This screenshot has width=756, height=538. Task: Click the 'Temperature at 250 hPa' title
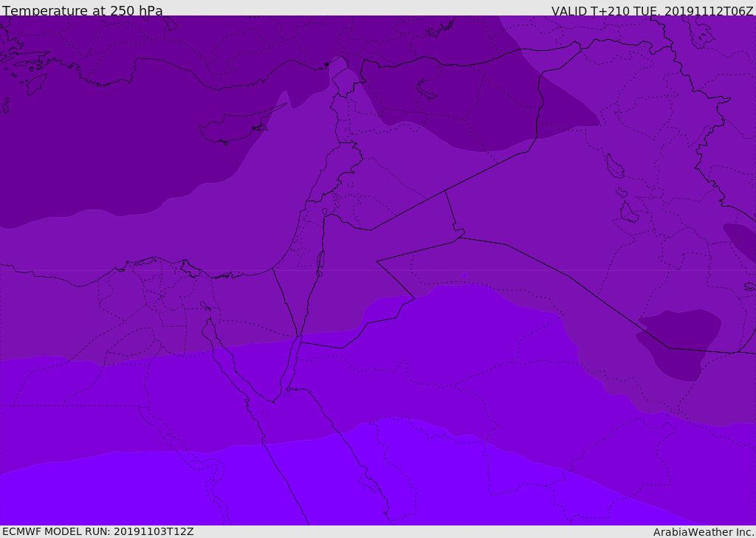(x=83, y=10)
